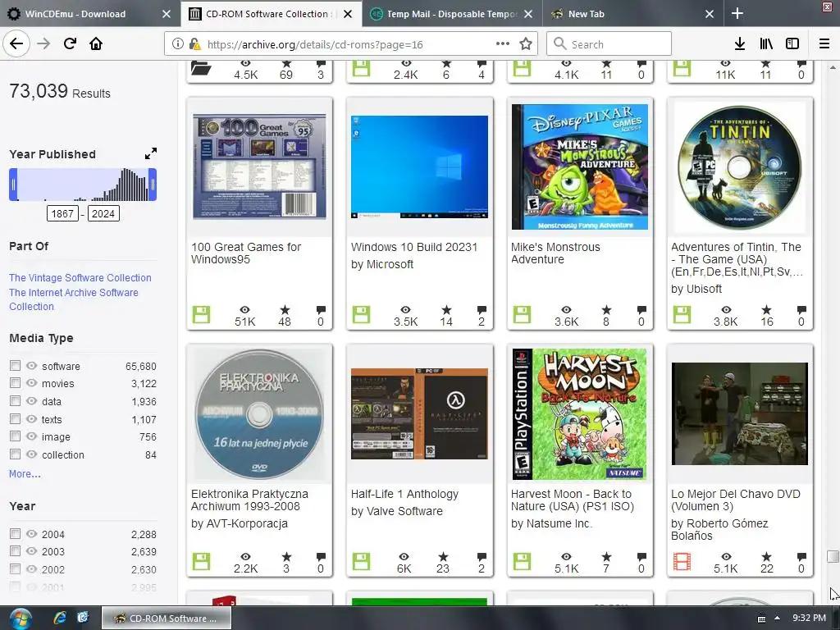The image size is (840, 630).
Task: Open The Internet Archive Software Collection link
Action: coord(73,299)
